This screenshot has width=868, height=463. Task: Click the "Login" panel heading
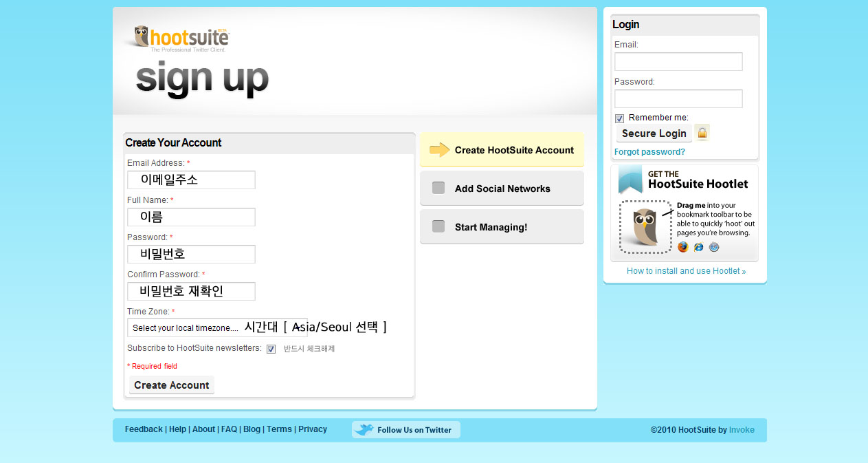click(x=625, y=24)
